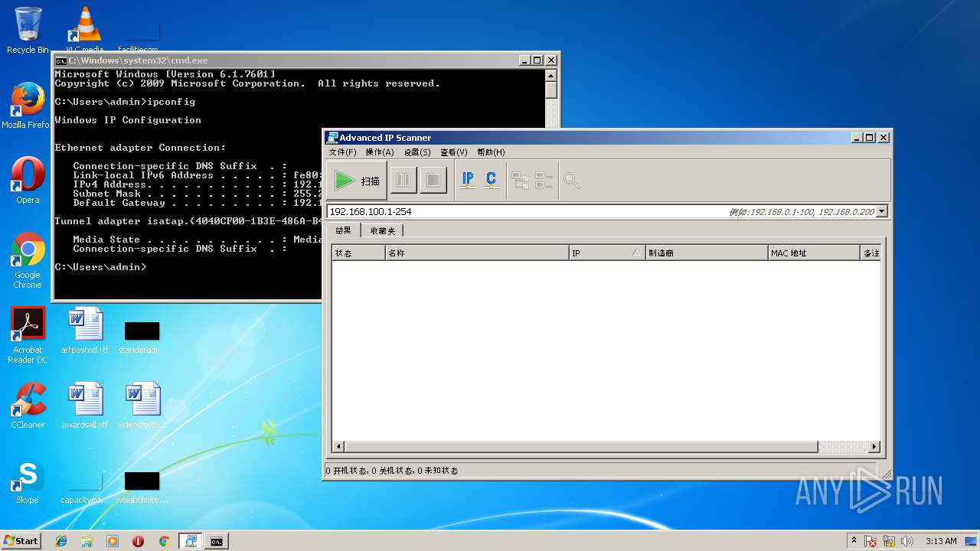The height and width of the screenshot is (551, 980).
Task: Sort by the MAC 地址 column header
Action: click(x=814, y=253)
